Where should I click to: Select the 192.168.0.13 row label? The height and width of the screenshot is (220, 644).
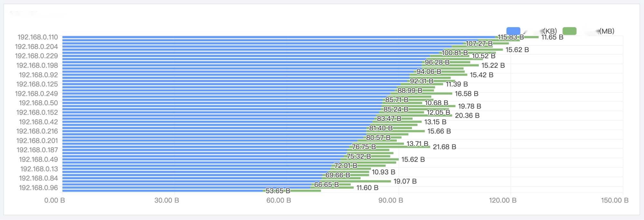tap(39, 169)
